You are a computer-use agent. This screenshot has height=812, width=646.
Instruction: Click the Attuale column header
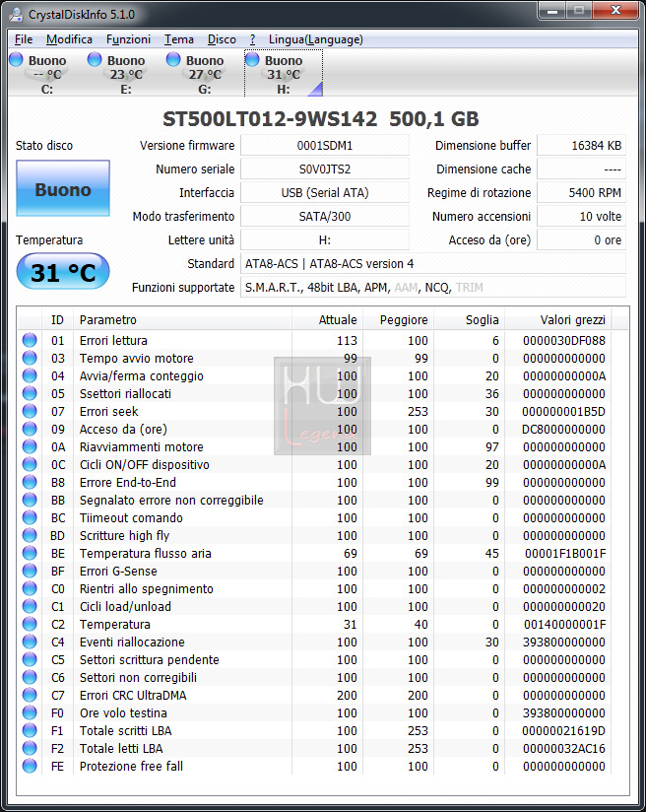(x=327, y=320)
